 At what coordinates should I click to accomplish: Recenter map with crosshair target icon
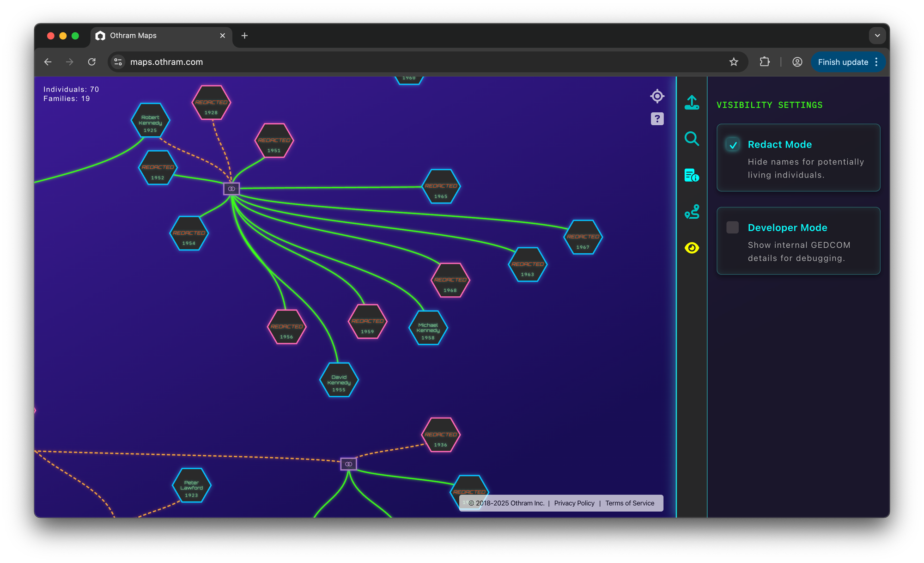pyautogui.click(x=657, y=96)
